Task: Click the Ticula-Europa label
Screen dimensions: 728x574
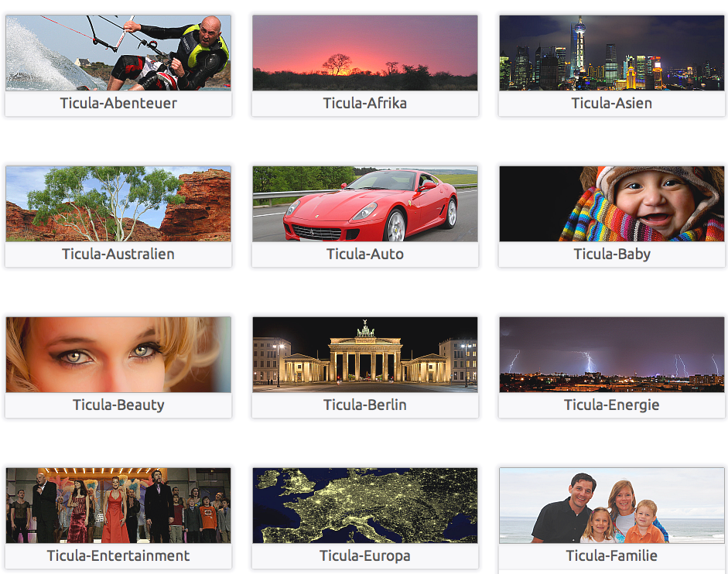Action: click(365, 556)
